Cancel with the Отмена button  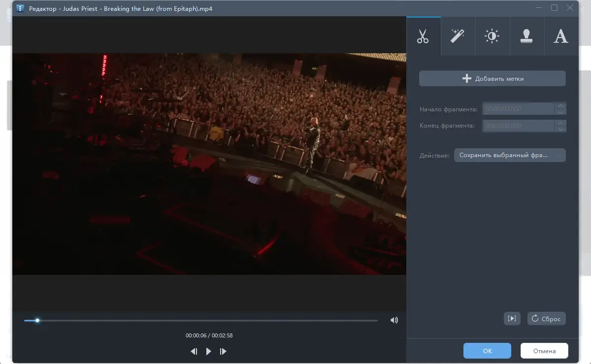pos(544,351)
